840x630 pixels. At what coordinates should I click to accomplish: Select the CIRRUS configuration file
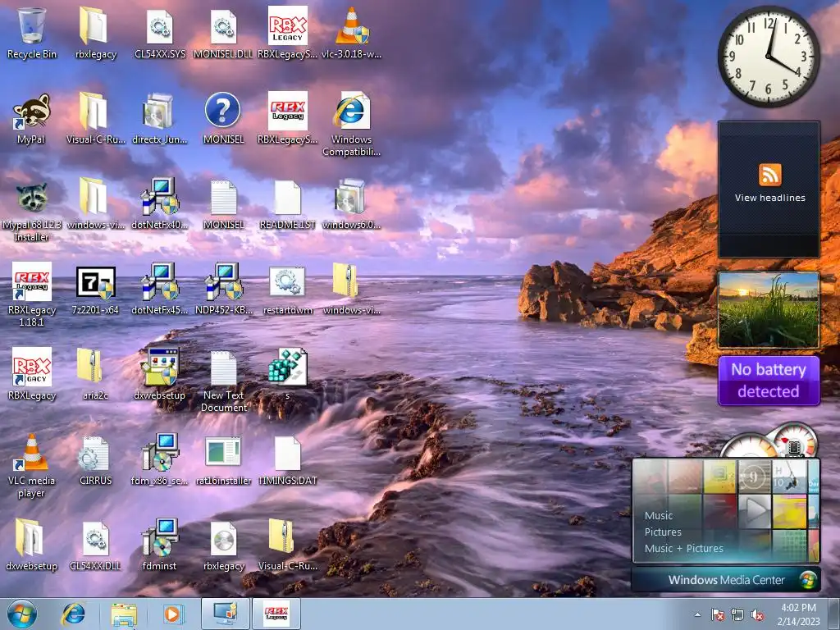click(x=95, y=461)
